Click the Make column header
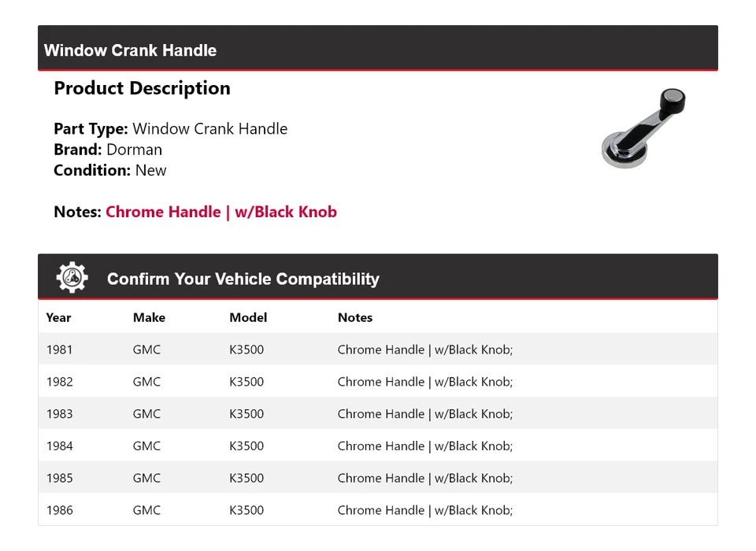Viewport: 756px width, 551px height. (149, 317)
